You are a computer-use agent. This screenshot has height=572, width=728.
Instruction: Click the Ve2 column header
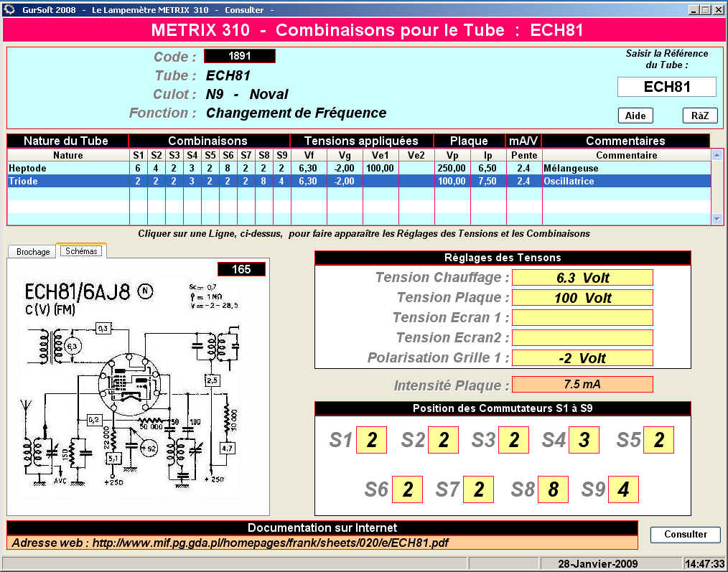click(x=416, y=155)
